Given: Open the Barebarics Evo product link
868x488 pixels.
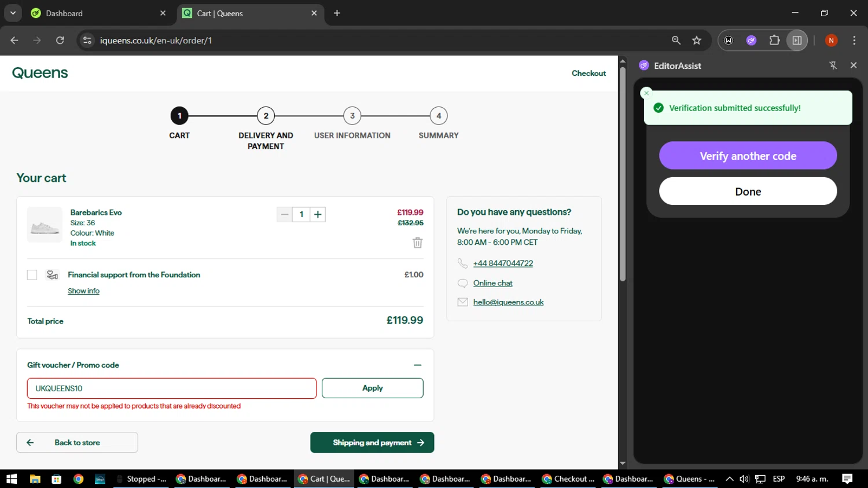Looking at the screenshot, I should (96, 212).
